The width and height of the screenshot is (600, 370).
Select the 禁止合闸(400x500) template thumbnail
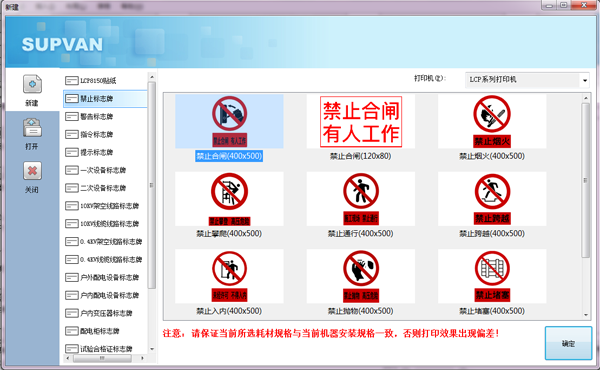[x=229, y=121]
